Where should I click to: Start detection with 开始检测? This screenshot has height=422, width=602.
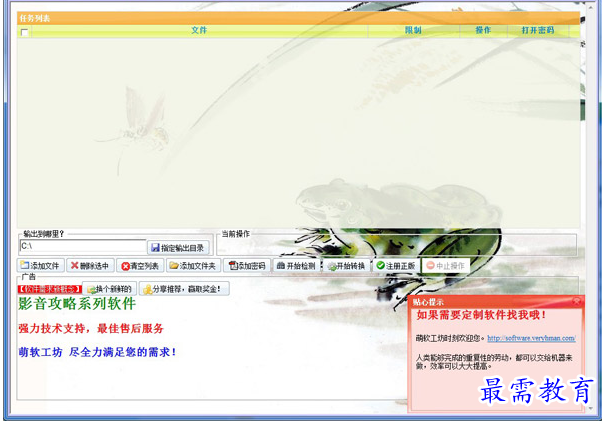(296, 265)
